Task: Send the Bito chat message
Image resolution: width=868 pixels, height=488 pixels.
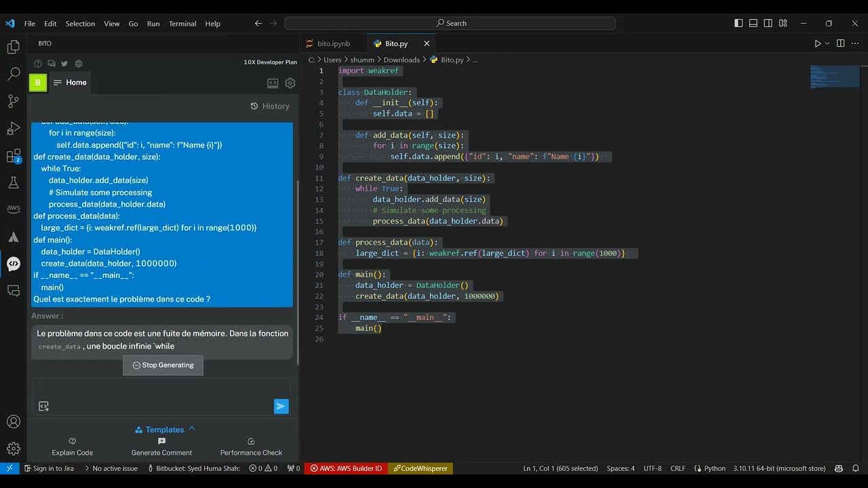Action: tap(281, 406)
